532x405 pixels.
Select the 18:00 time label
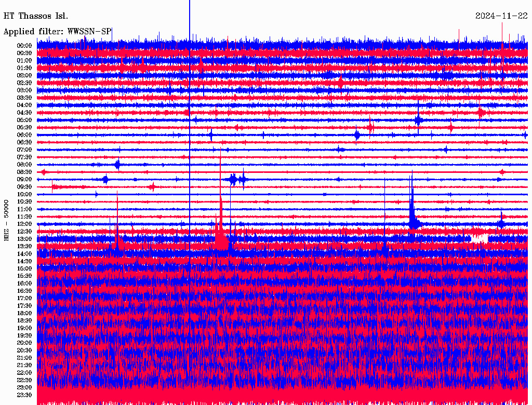coord(24,313)
